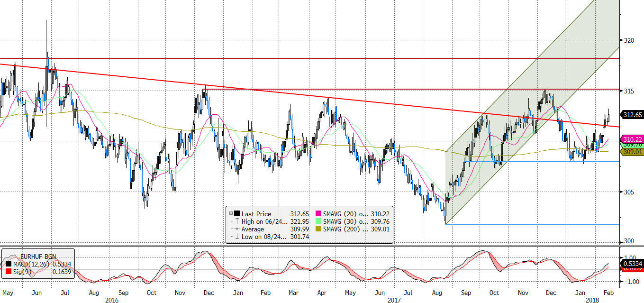Click the 0.5334 MACD axis value tag
Screen dimensions: 644x303
[x=633, y=263]
